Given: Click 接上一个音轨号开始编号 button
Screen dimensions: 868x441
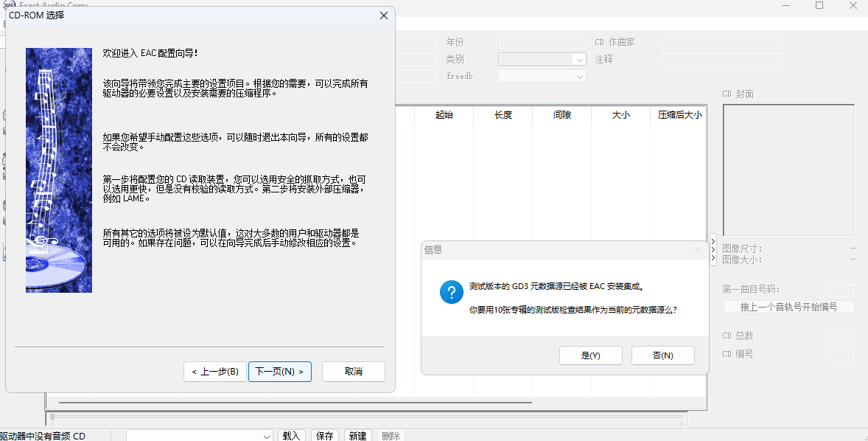Looking at the screenshot, I should point(788,306).
